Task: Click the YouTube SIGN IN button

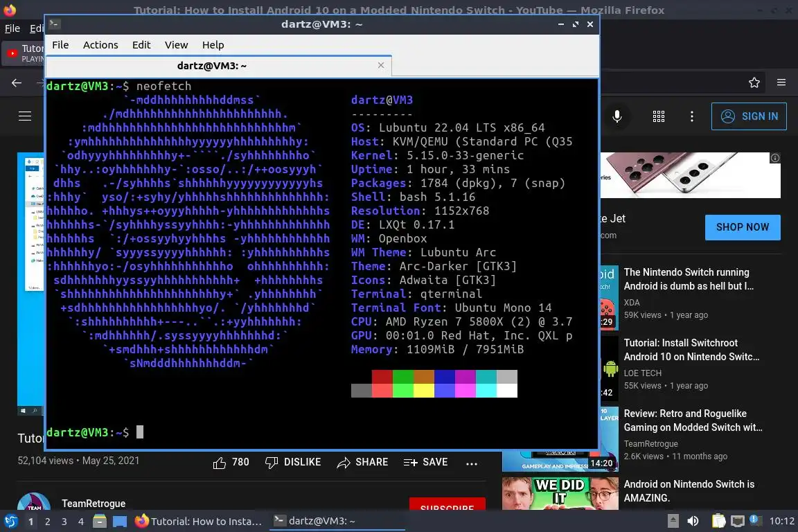Action: (749, 116)
